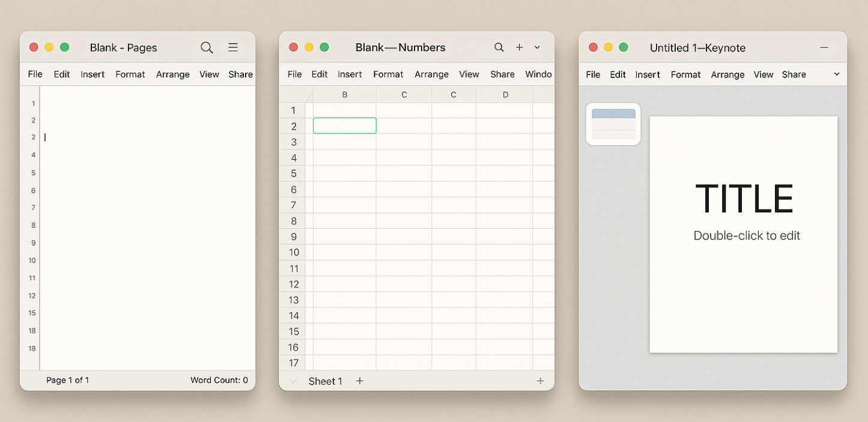The height and width of the screenshot is (422, 868).
Task: Open the three-line menu icon in Pages
Action: click(233, 47)
